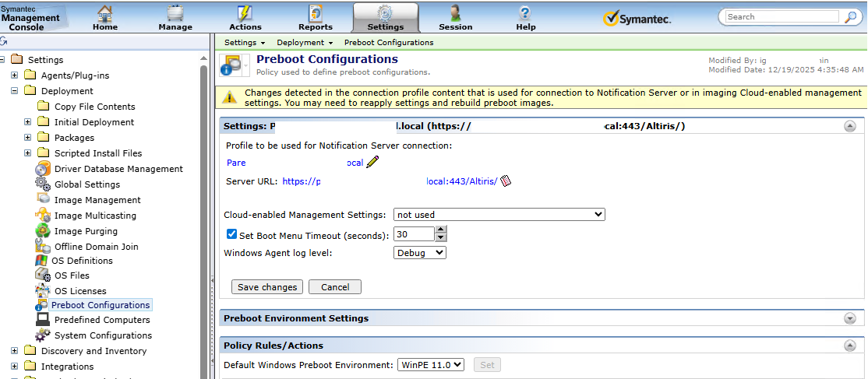Click the boot menu timeout value field
Screen dimensions: 868x379
(414, 234)
